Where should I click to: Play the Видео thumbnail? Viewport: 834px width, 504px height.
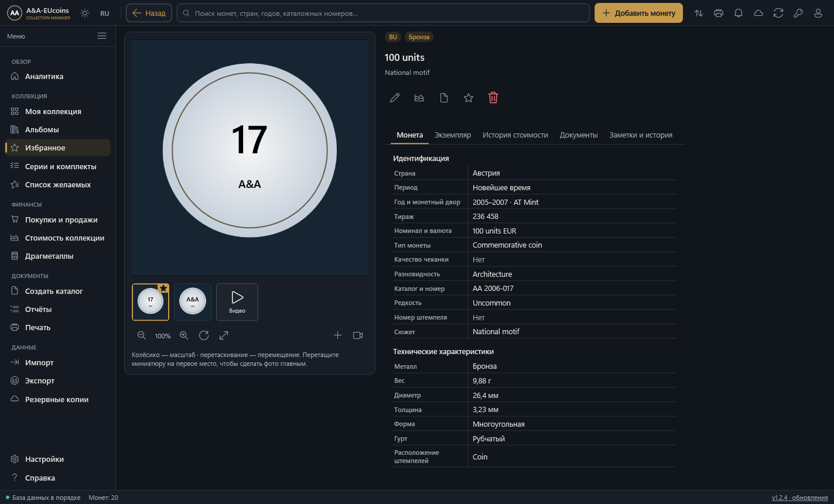237,302
